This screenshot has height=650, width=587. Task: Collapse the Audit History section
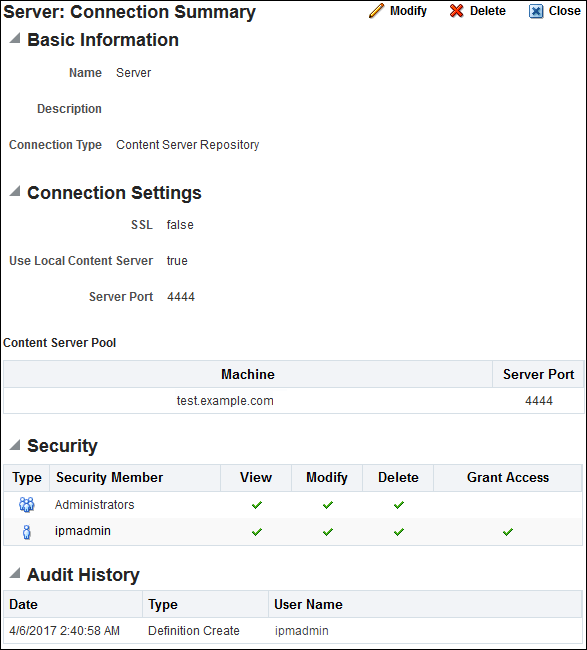click(15, 573)
